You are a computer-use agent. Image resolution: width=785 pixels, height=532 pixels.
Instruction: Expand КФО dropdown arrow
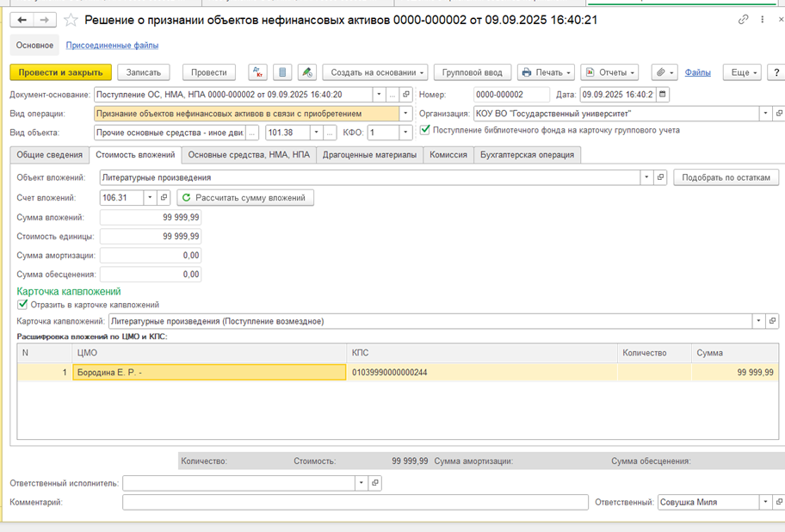tap(405, 133)
